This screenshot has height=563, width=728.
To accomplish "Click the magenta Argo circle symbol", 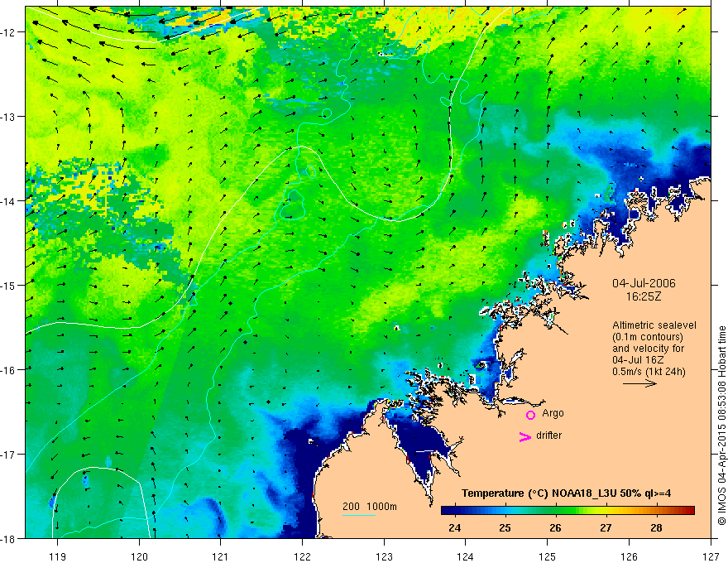I will click(x=530, y=415).
